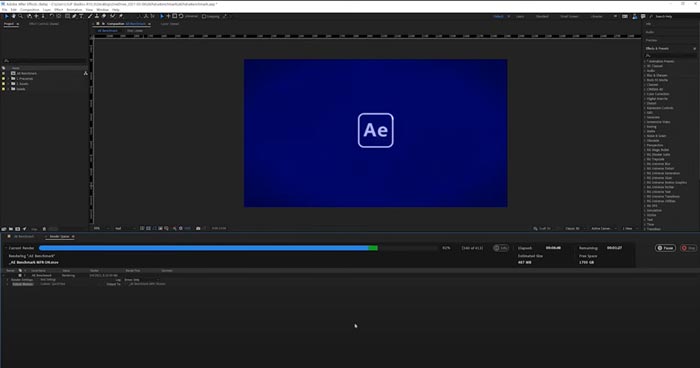
Task: Click the Project panel search field
Action: point(45,60)
